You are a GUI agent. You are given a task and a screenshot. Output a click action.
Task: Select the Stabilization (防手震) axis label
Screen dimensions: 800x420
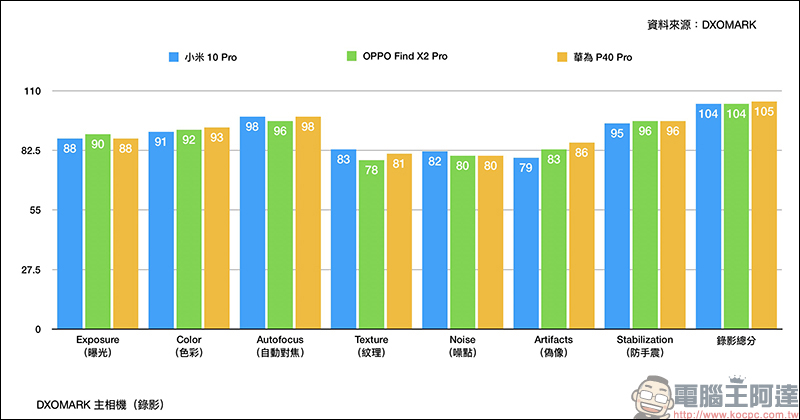(x=644, y=346)
